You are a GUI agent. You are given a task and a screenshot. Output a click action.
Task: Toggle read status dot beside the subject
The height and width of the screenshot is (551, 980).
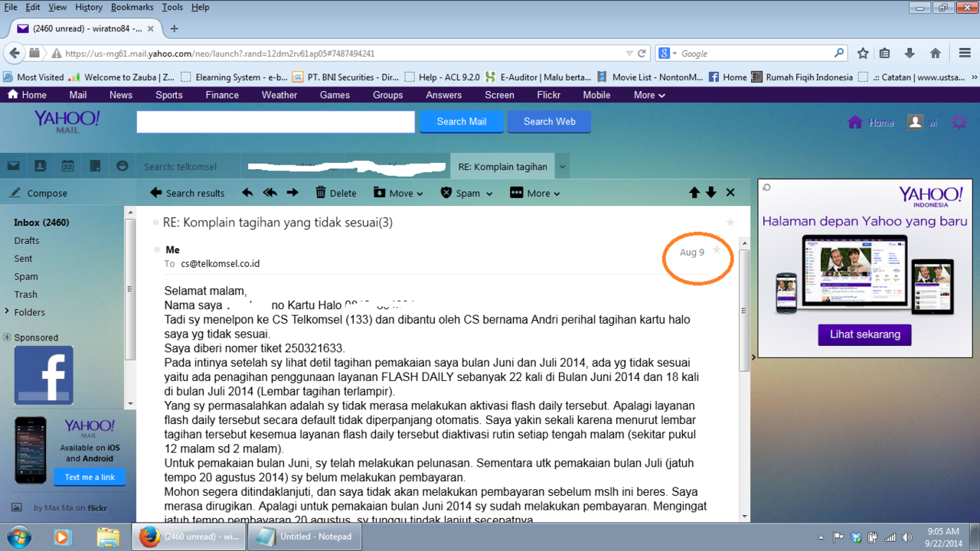(x=157, y=223)
